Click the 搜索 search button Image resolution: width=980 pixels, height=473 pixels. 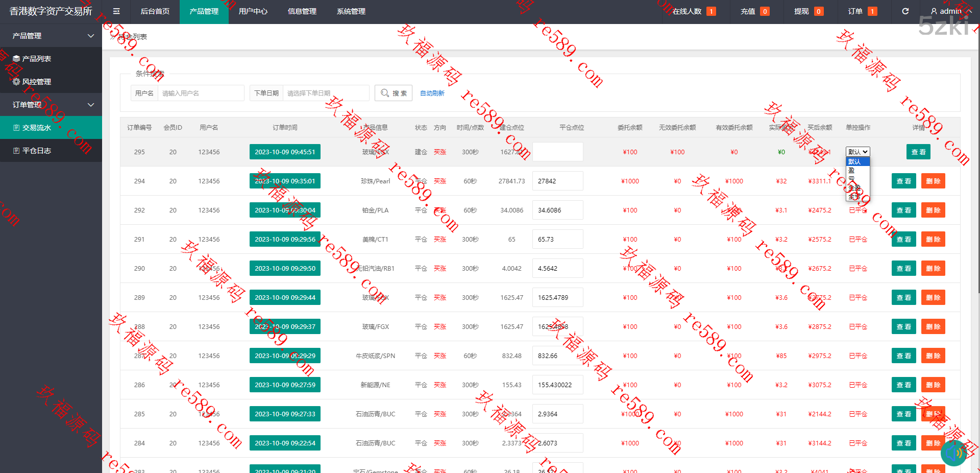tap(394, 93)
